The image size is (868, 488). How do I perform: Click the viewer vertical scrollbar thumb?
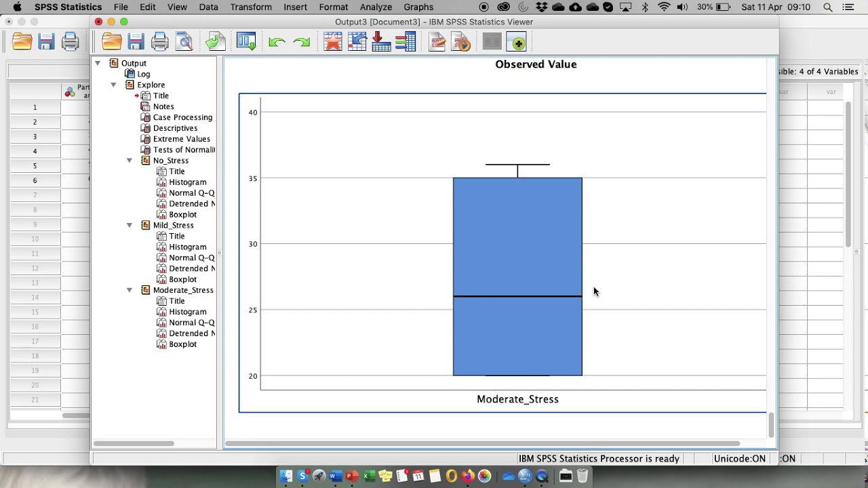click(x=771, y=425)
